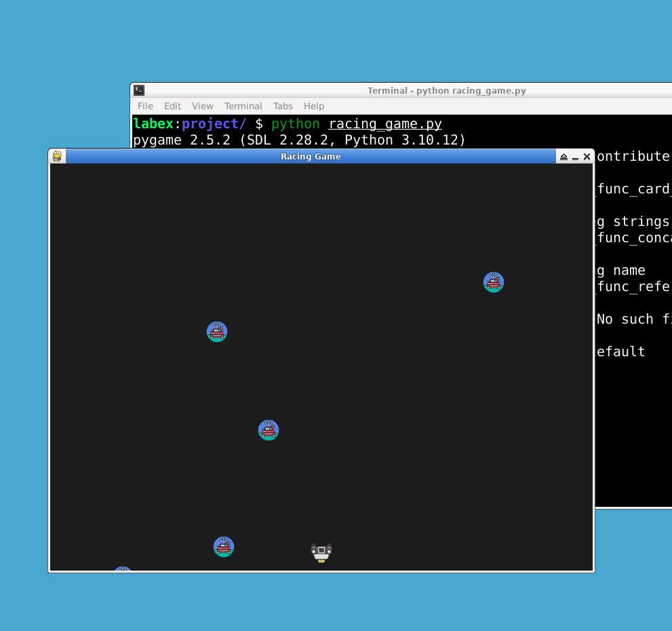Close the Racing Game window
This screenshot has width=672, height=631.
coord(587,157)
